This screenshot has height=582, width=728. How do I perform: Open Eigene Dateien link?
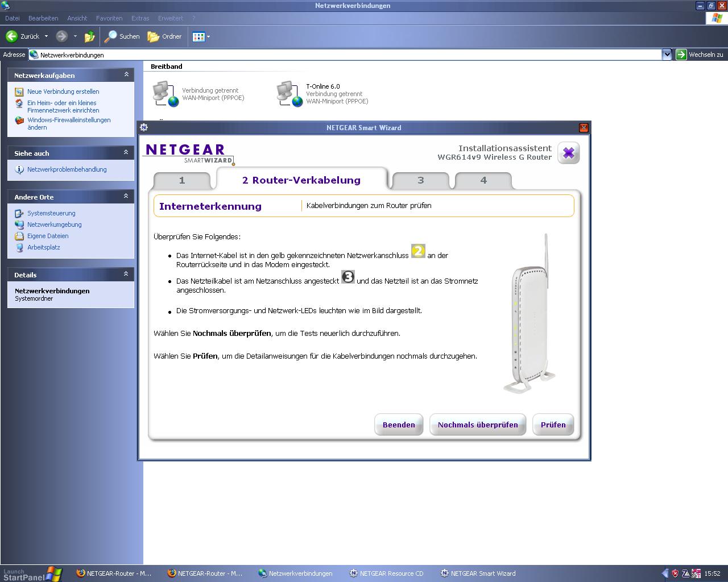click(48, 236)
